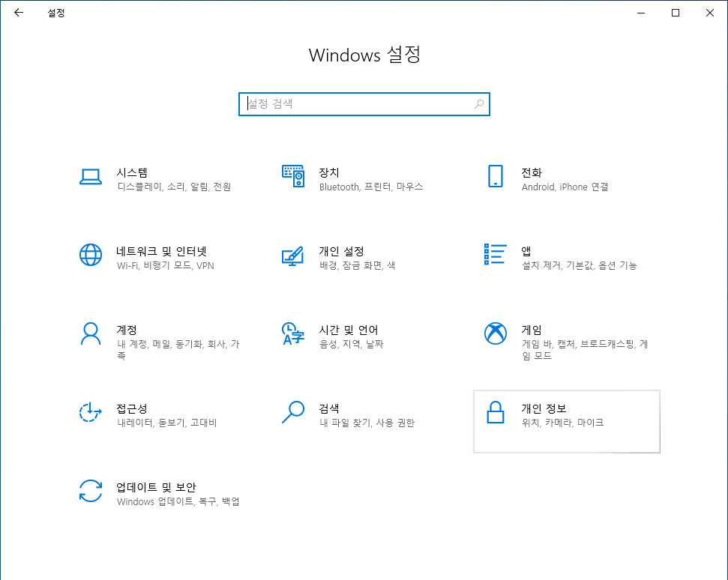Select the 시간 및 언어 title

pos(349,330)
